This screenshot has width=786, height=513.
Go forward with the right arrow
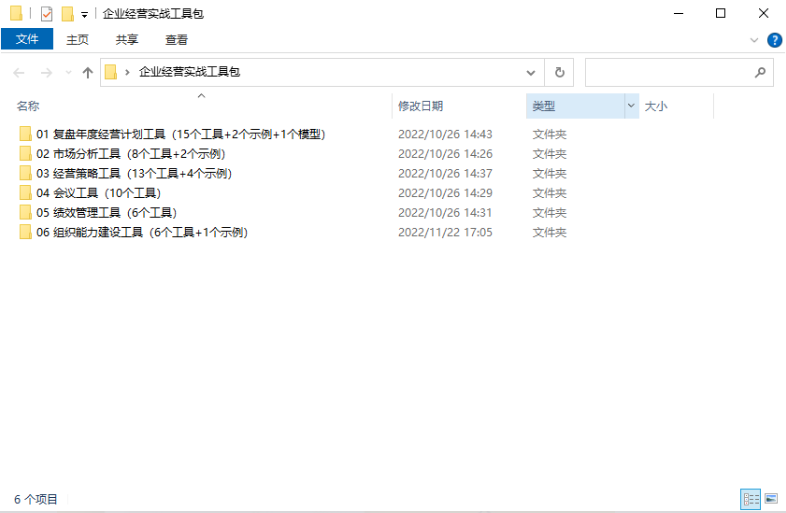tap(46, 73)
